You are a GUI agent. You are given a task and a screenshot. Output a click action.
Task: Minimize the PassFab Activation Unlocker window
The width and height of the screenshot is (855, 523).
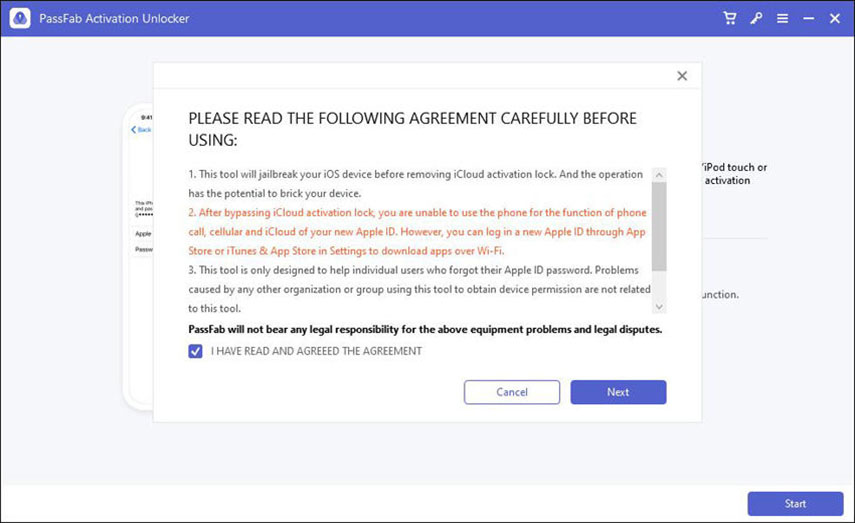[807, 19]
